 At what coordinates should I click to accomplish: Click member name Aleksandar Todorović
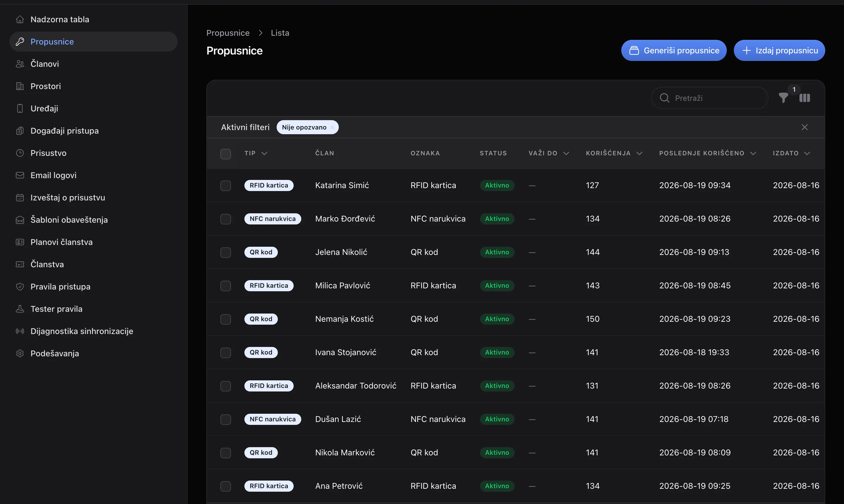[355, 386]
